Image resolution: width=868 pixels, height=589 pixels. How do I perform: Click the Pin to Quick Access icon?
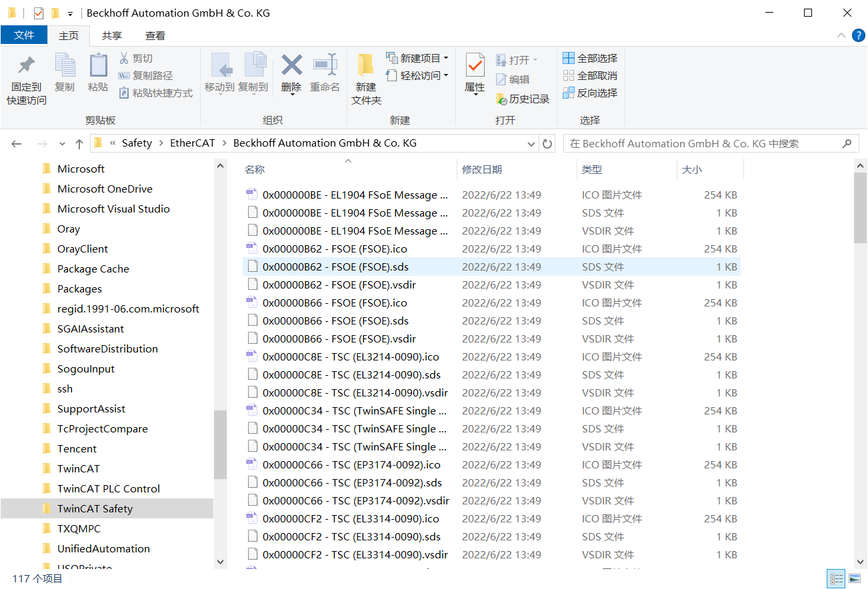point(27,66)
